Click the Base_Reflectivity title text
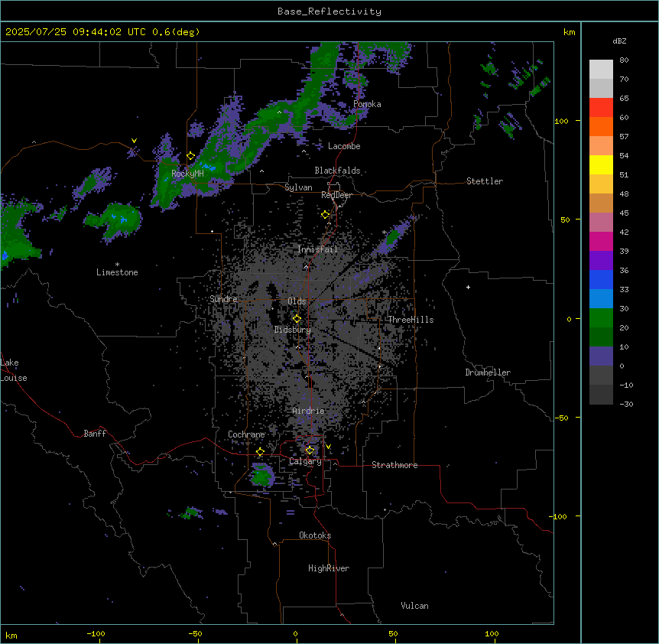 tap(329, 11)
